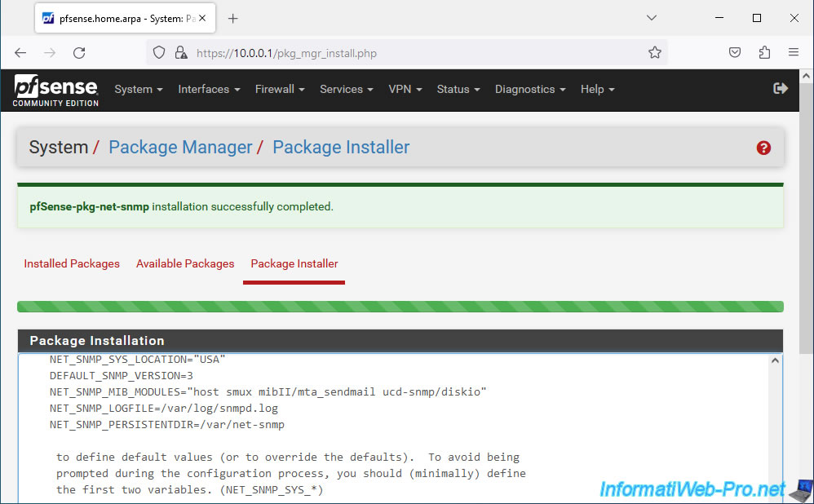Open the Firefox extensions puzzle icon

click(764, 52)
